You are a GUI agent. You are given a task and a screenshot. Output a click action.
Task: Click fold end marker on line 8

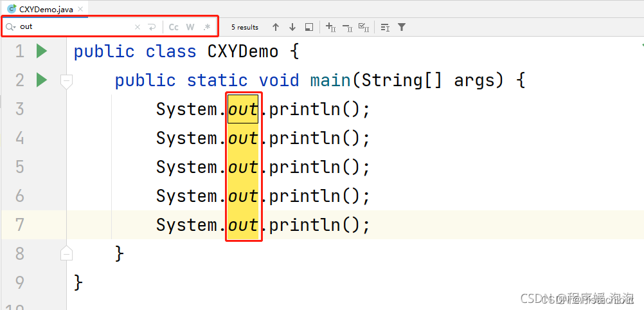pos(66,253)
